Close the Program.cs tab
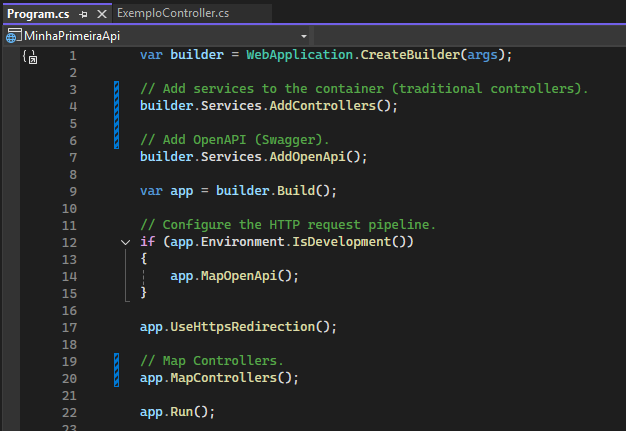The image size is (626, 431). (x=99, y=13)
